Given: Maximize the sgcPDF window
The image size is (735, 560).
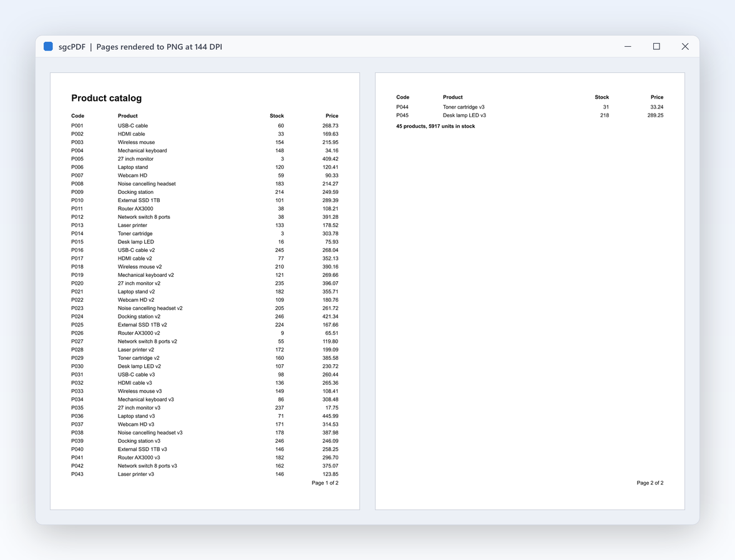Looking at the screenshot, I should (x=656, y=46).
